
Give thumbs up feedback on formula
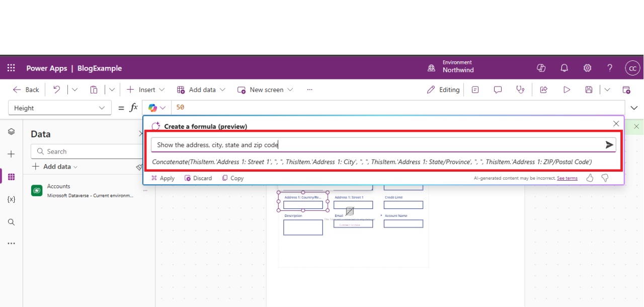590,178
